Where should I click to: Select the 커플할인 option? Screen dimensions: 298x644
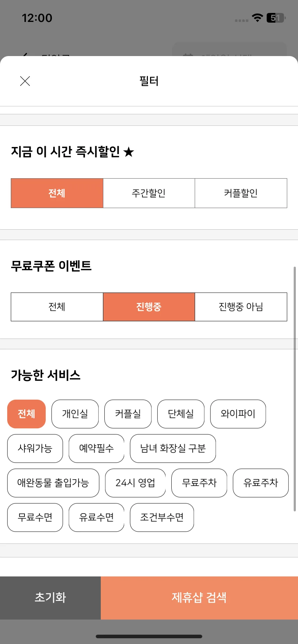coord(241,193)
